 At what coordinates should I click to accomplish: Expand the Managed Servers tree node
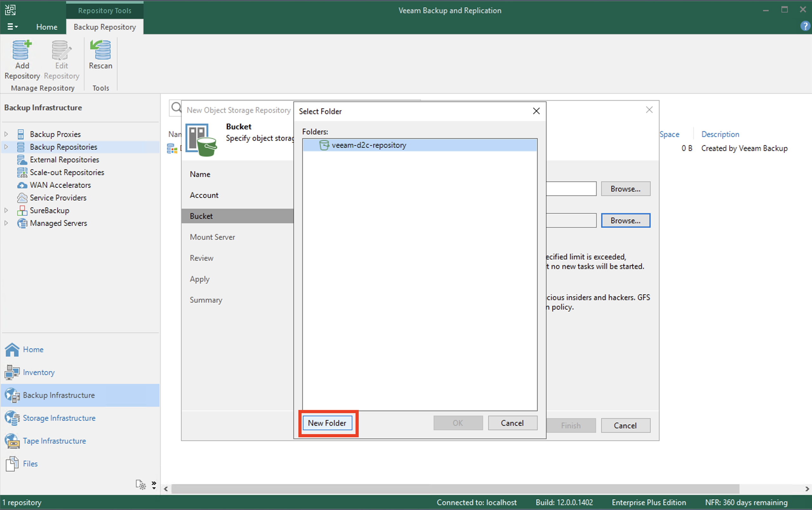(x=6, y=223)
